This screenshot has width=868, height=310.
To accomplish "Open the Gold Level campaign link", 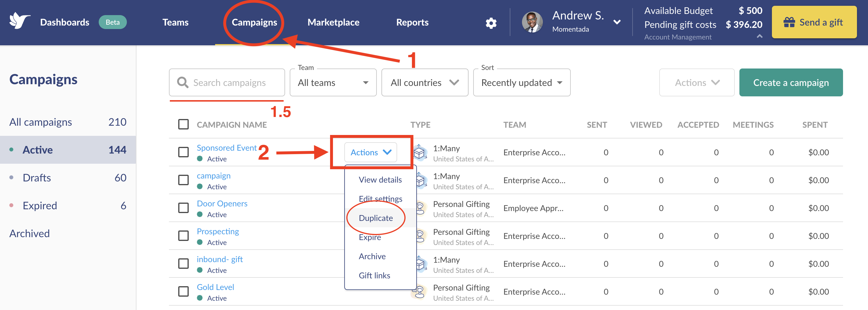I will pyautogui.click(x=215, y=287).
